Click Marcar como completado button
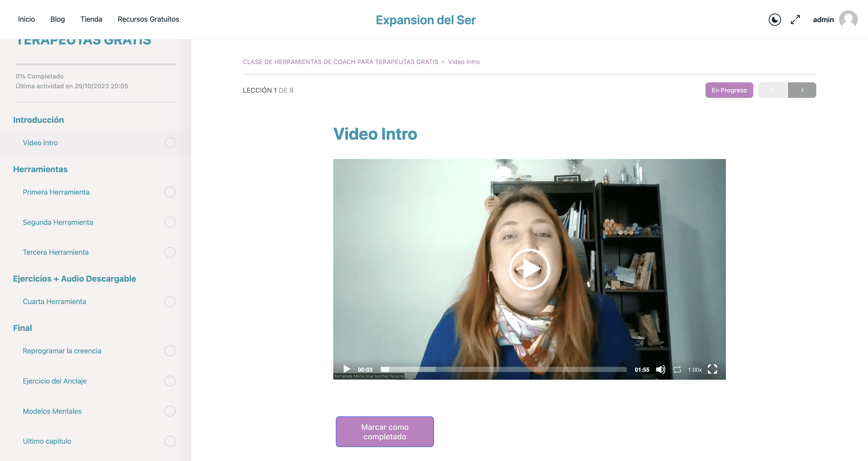Viewport: 868px width, 461px height. [384, 432]
